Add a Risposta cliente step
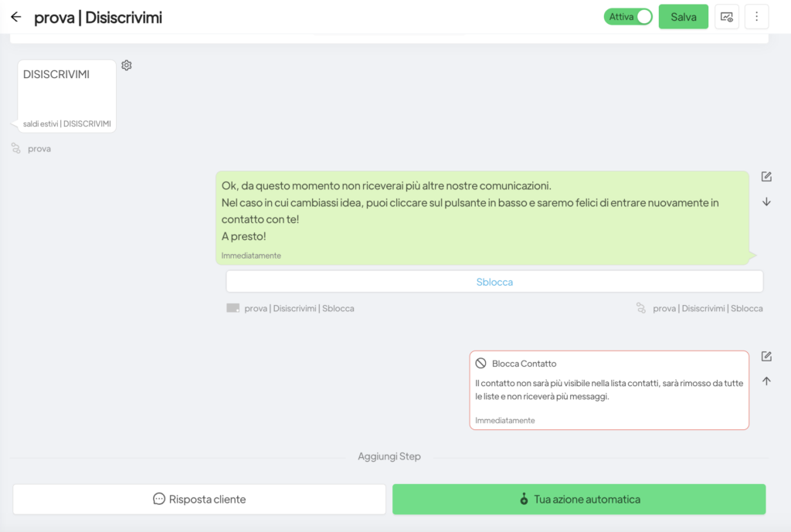The image size is (791, 532). point(199,499)
